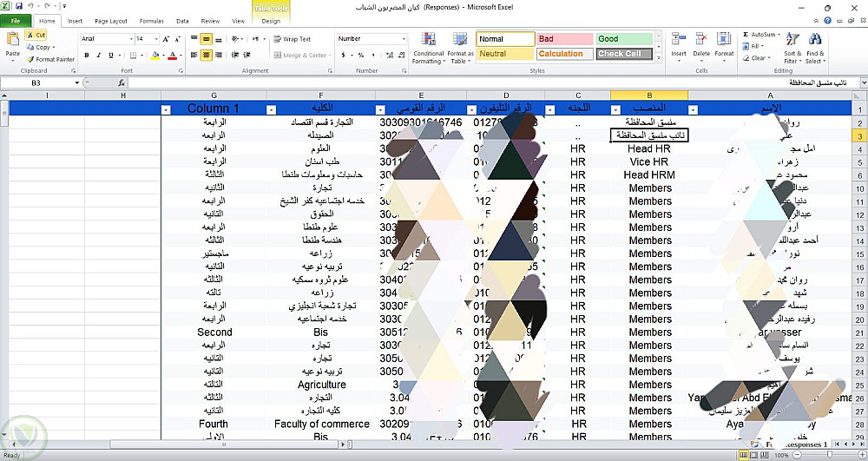
Task: Click the Name Box showing B3
Action: (x=36, y=82)
